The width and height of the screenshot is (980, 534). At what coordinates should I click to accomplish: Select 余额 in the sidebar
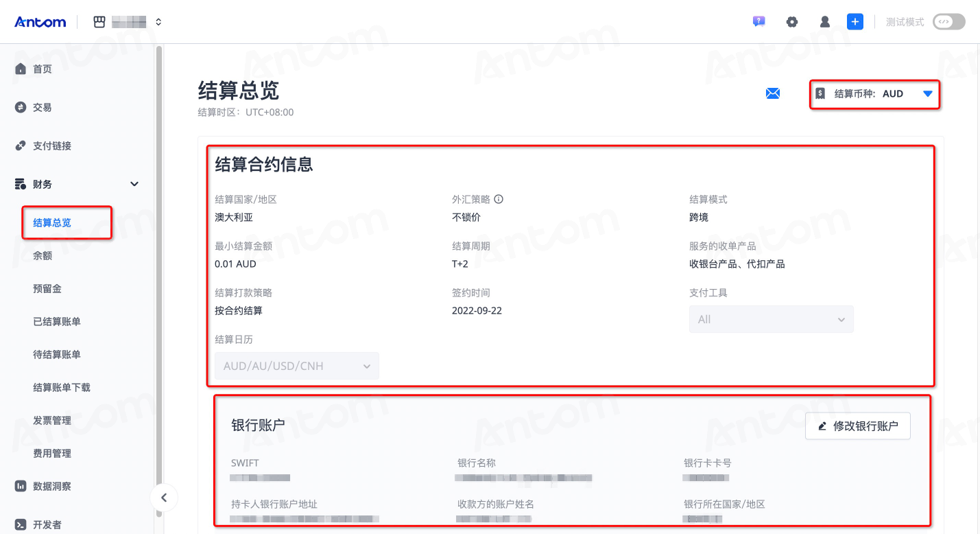point(43,255)
